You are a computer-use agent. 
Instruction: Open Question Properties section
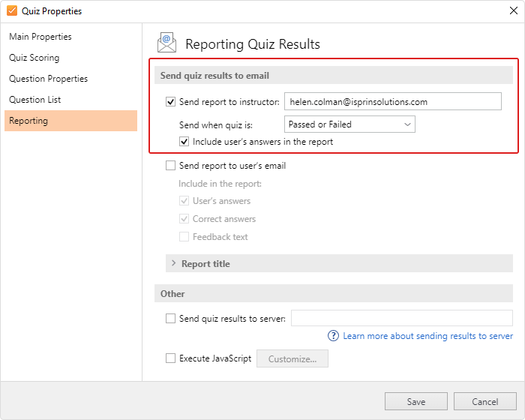tap(48, 79)
